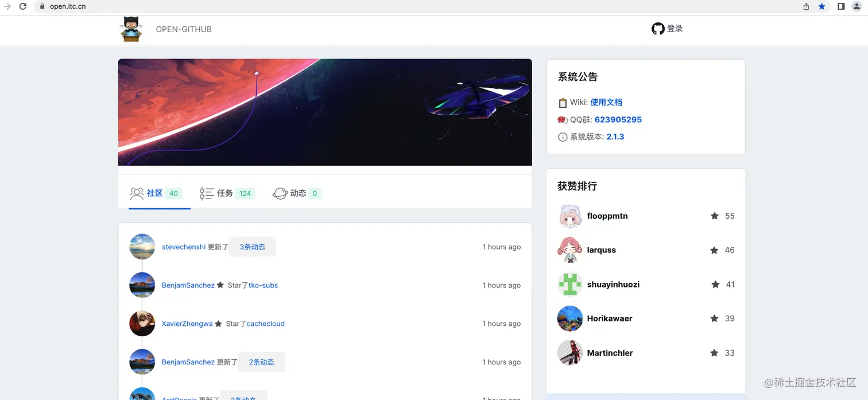
Task: Open Horikawaer in the 获赞排行 list
Action: coord(610,319)
